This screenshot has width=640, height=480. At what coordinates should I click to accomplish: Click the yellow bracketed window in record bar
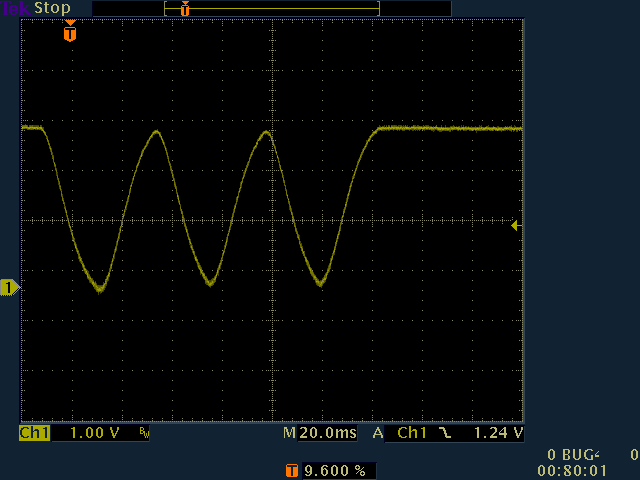[272, 8]
